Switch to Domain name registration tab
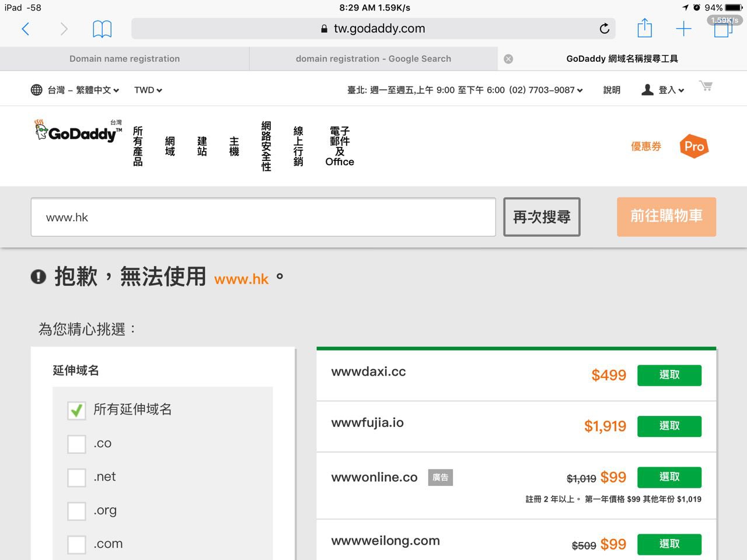The width and height of the screenshot is (747, 560). pos(124,59)
